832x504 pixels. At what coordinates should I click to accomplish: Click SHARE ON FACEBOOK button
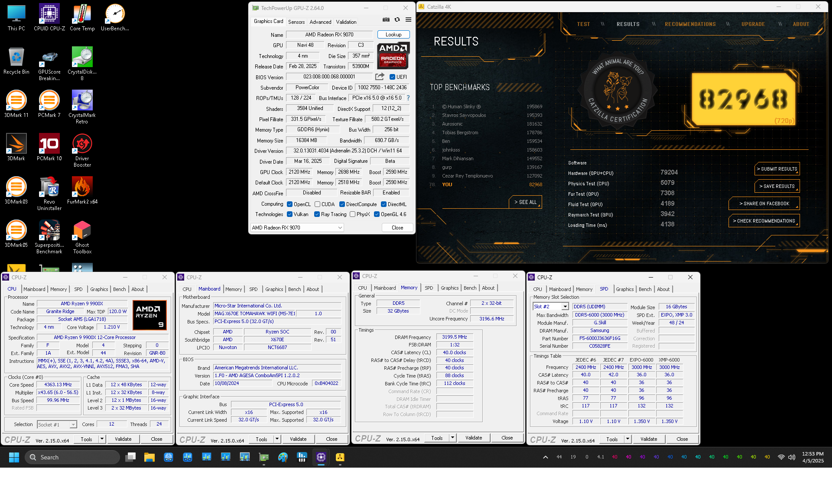point(764,204)
